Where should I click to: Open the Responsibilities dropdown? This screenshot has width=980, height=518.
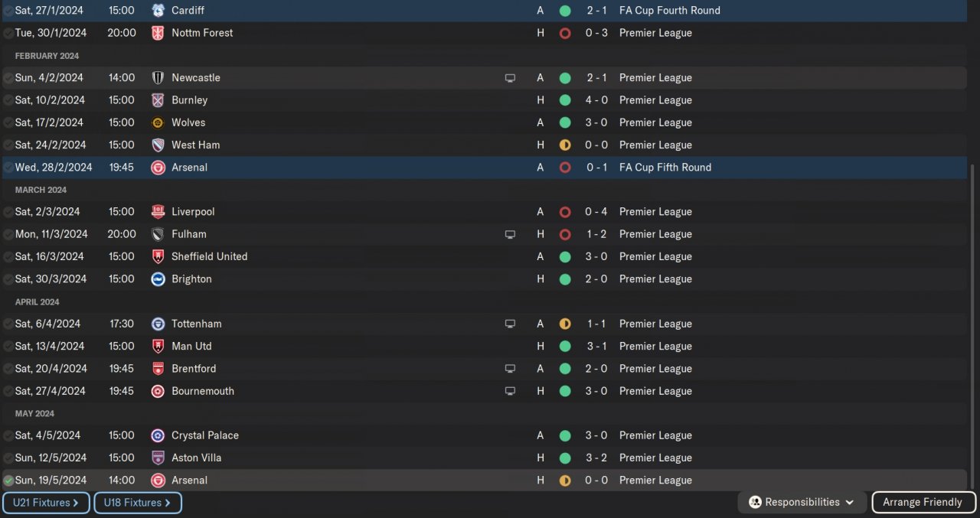coord(802,503)
